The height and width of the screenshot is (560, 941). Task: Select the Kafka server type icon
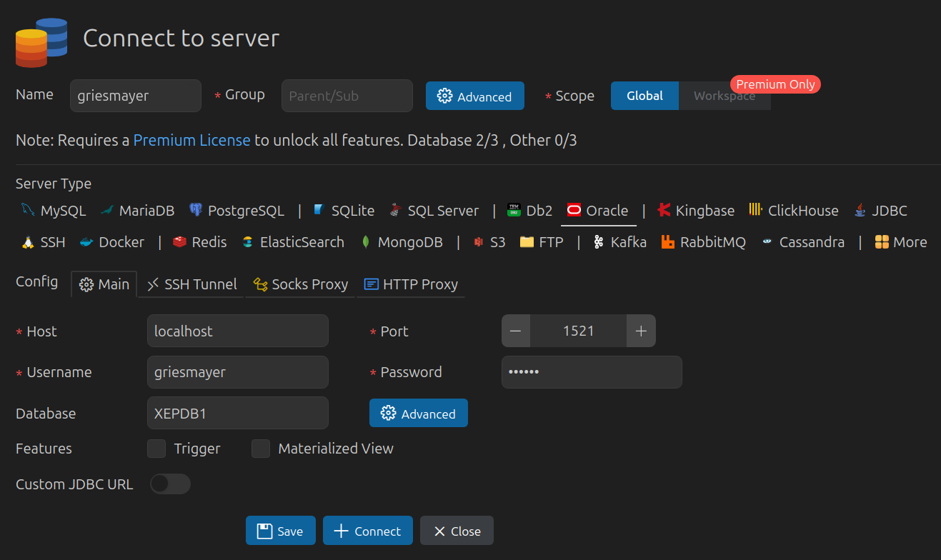599,242
